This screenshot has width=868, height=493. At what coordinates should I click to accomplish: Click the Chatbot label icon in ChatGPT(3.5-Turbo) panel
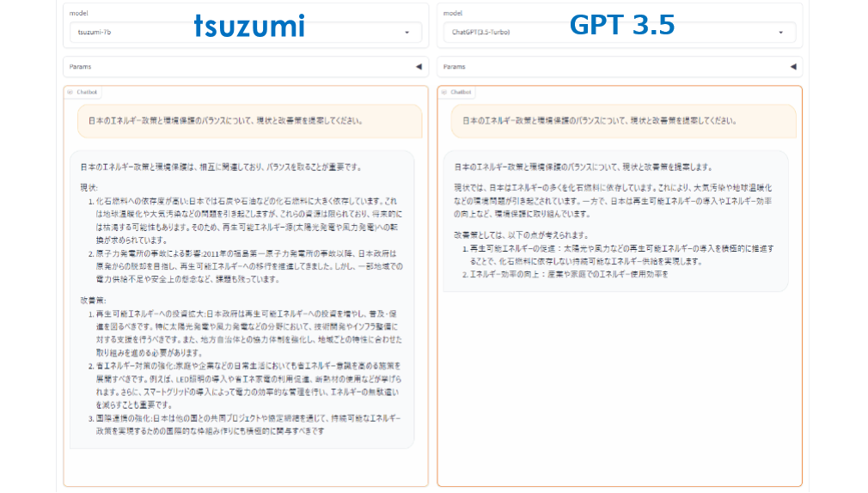click(x=444, y=92)
